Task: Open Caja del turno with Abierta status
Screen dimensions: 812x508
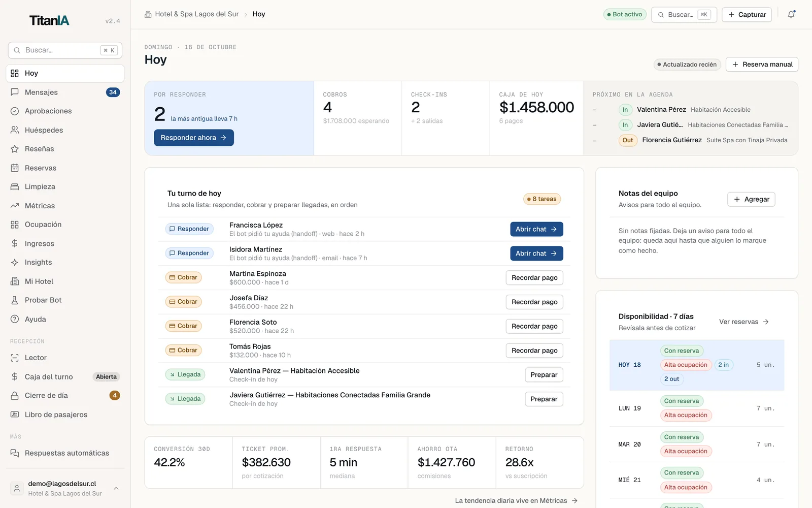Action: [x=65, y=376]
